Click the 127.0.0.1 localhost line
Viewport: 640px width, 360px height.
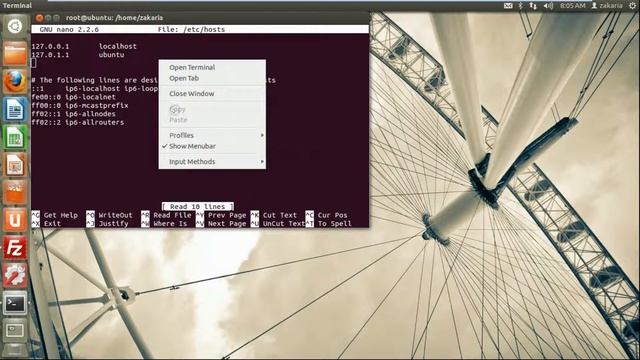point(84,47)
